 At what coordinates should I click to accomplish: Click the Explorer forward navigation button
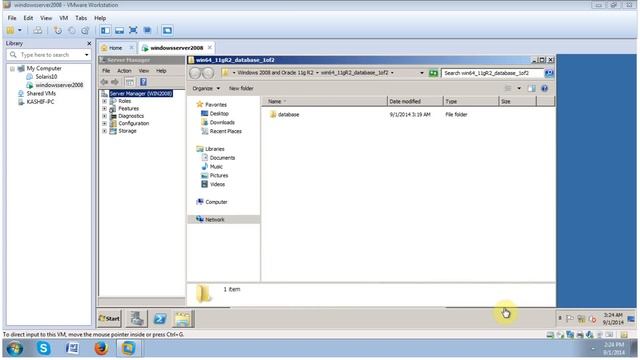(x=208, y=73)
